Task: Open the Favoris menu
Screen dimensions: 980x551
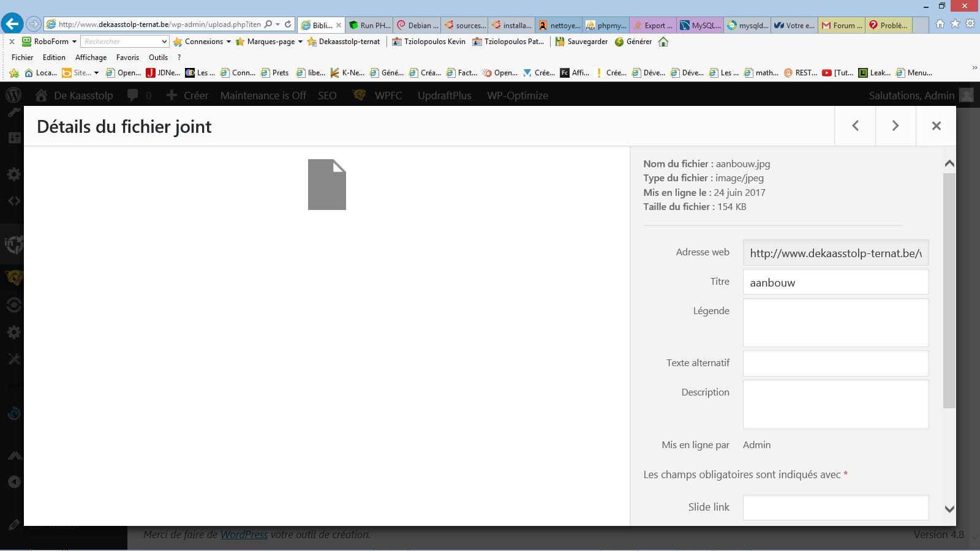Action: click(127, 58)
